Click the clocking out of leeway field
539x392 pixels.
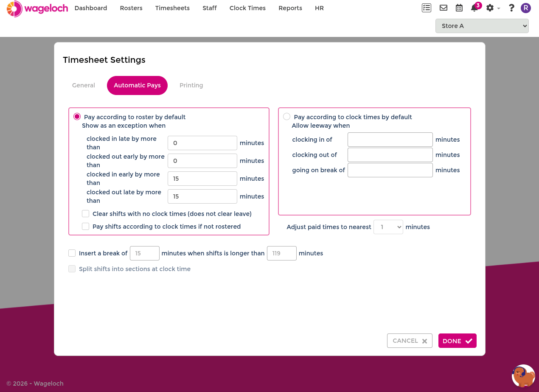click(390, 155)
